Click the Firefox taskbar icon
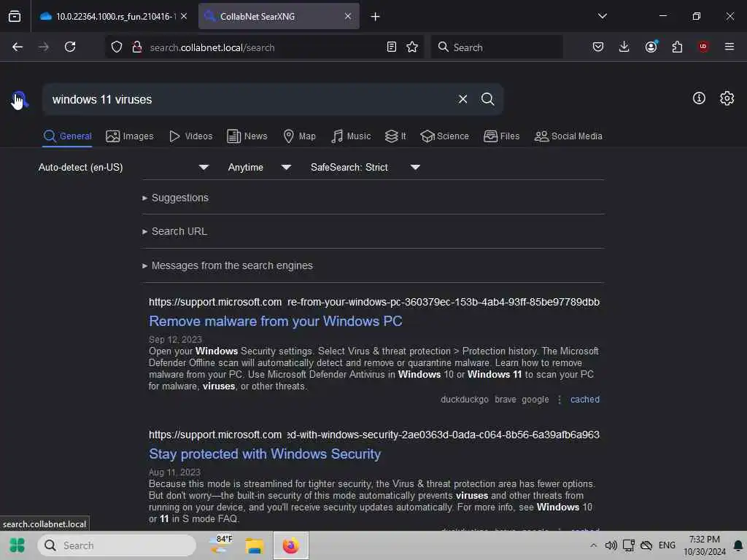The height and width of the screenshot is (560, 747). point(291,545)
